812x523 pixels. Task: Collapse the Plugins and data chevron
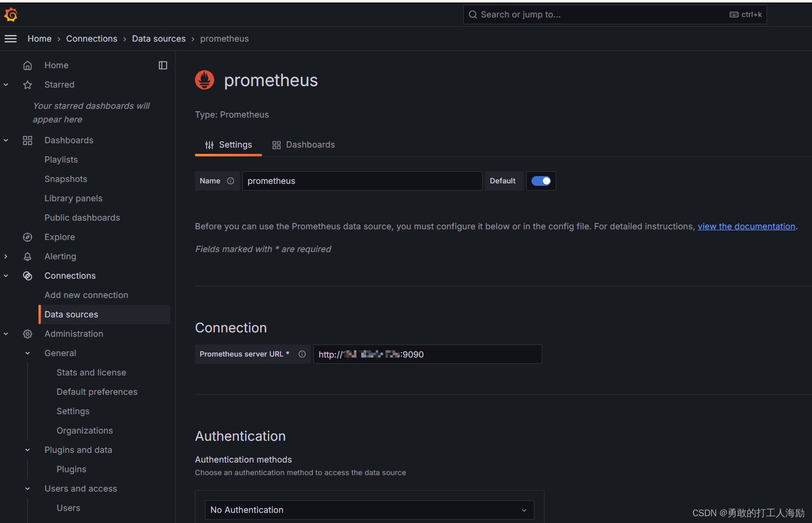coord(28,450)
